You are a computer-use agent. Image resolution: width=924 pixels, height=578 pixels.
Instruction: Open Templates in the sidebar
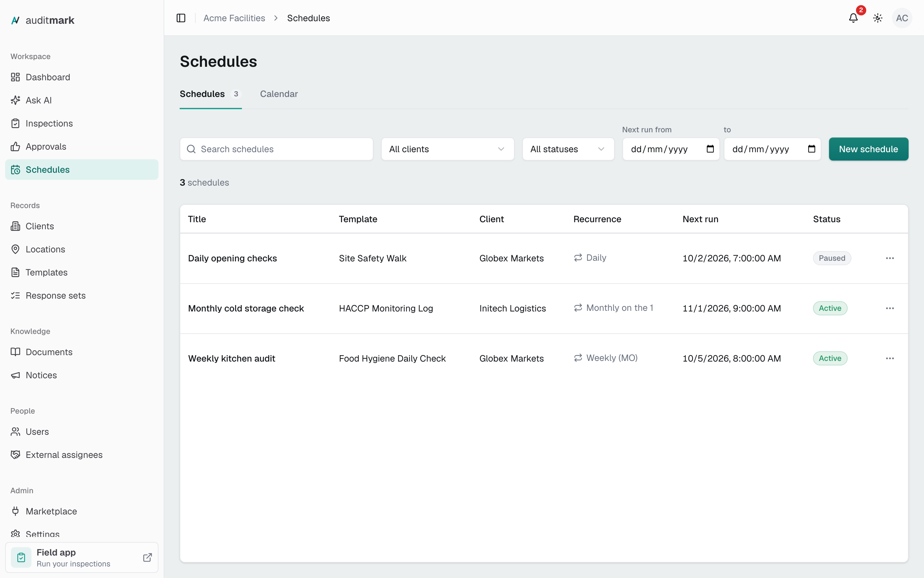click(82, 273)
